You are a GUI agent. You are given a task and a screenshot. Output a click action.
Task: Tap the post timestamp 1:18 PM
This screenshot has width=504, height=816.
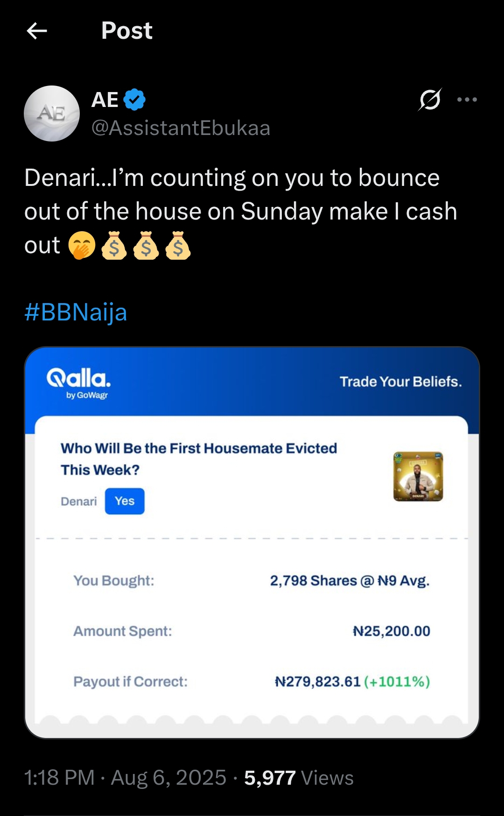coord(59,778)
